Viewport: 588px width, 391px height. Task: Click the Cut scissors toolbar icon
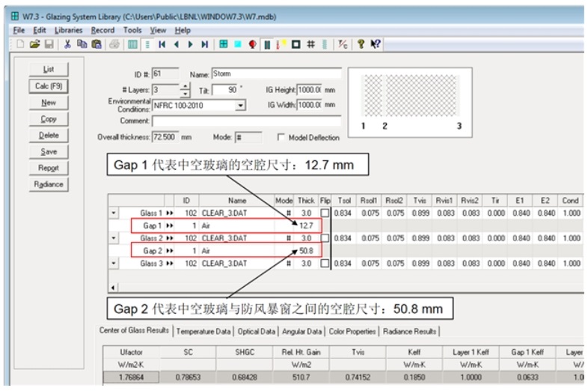(67, 44)
